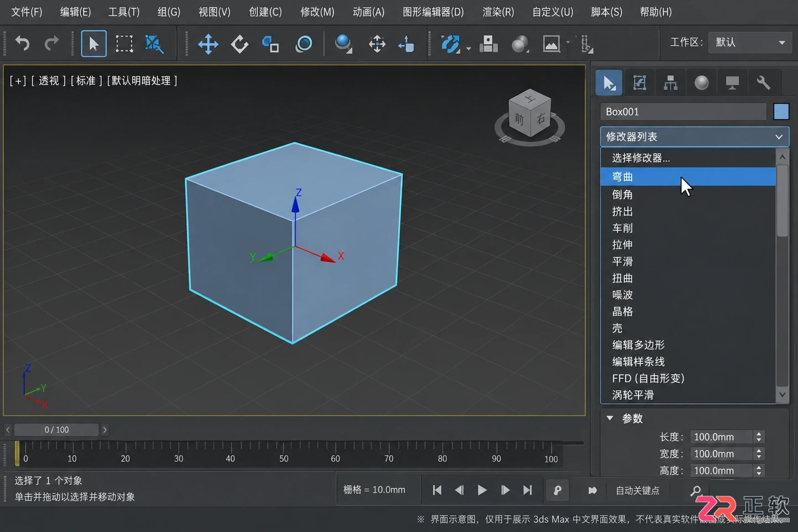This screenshot has width=798, height=532.
Task: Switch to the Modify panel tab
Action: (640, 83)
